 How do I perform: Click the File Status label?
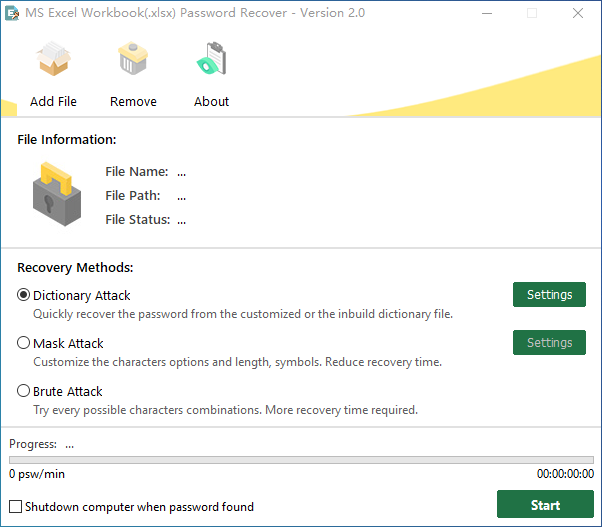pos(138,220)
